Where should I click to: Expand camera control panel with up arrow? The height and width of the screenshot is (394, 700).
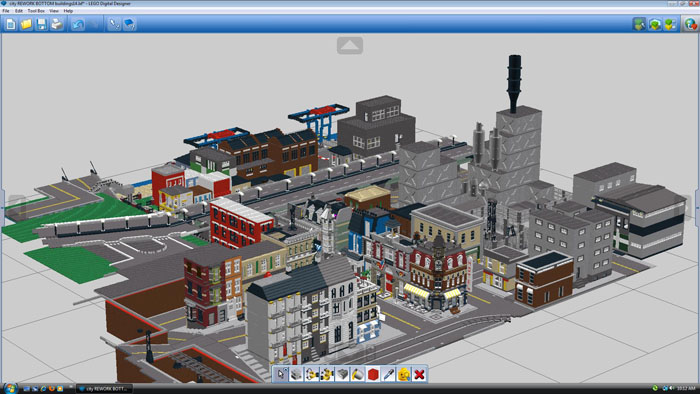pyautogui.click(x=350, y=45)
